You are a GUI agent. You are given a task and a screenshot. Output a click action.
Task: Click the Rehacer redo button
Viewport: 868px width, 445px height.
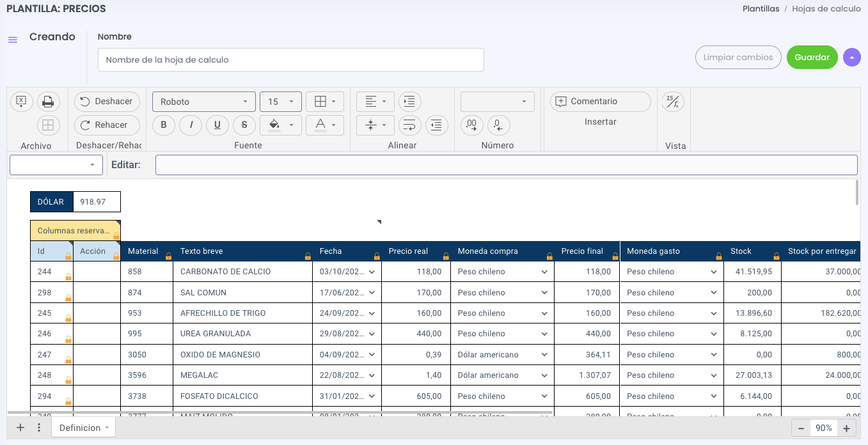click(x=107, y=125)
